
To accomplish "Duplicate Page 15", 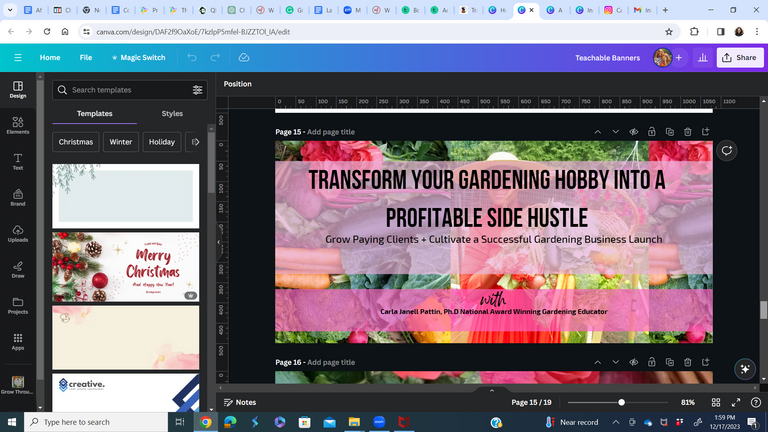I will coord(670,132).
